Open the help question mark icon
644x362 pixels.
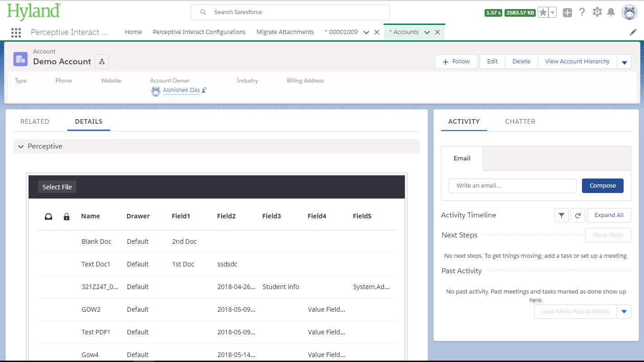click(582, 12)
